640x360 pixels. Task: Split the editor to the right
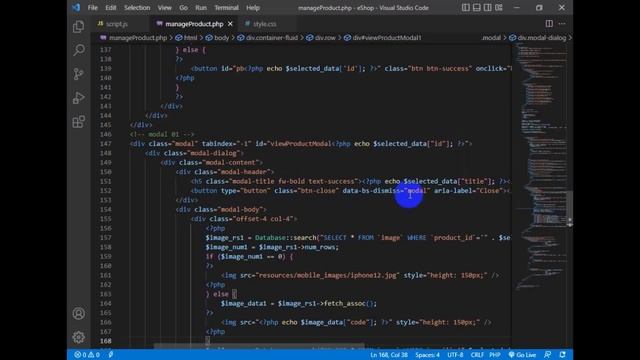[x=549, y=24]
